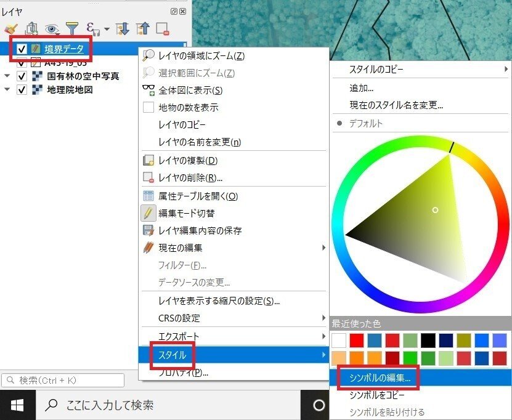Open the Manage Map Themes eye icon
Image resolution: width=512 pixels, height=420 pixels.
(51, 28)
